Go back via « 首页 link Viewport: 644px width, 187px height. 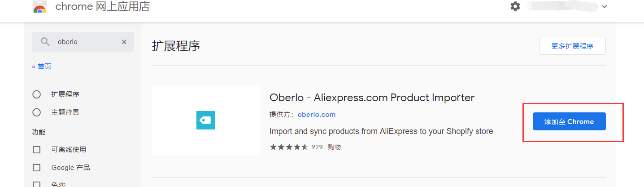[x=42, y=66]
